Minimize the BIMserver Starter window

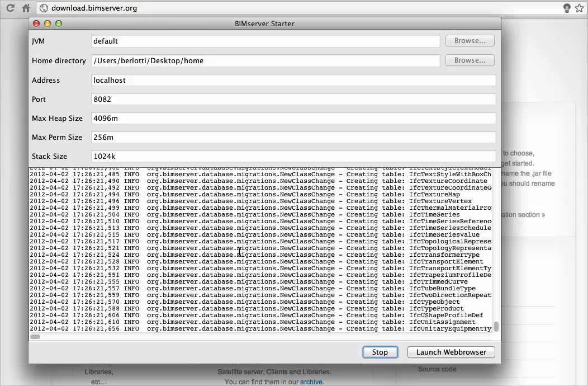point(48,23)
